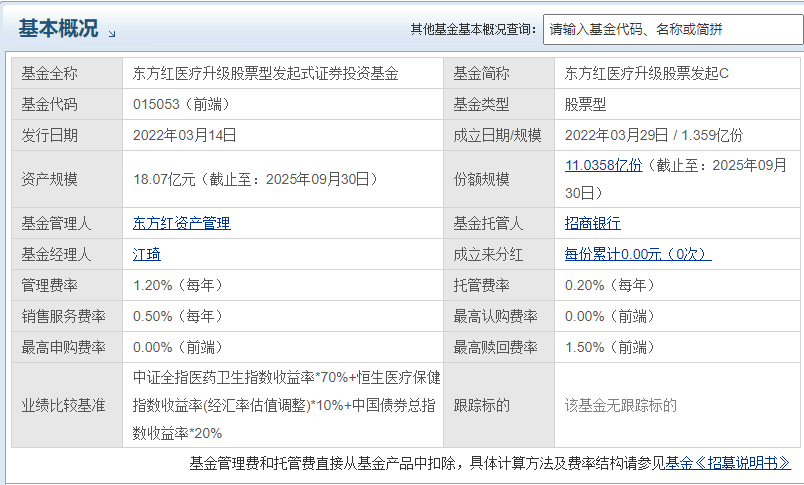
Task: Click the arrow icon beside 基本概况 heading
Action: coord(112,33)
